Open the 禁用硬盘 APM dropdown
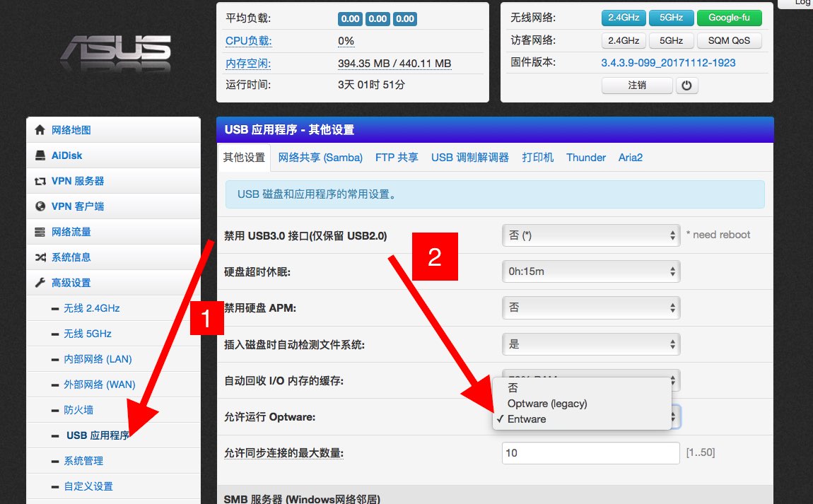The height and width of the screenshot is (504, 813). (x=590, y=307)
